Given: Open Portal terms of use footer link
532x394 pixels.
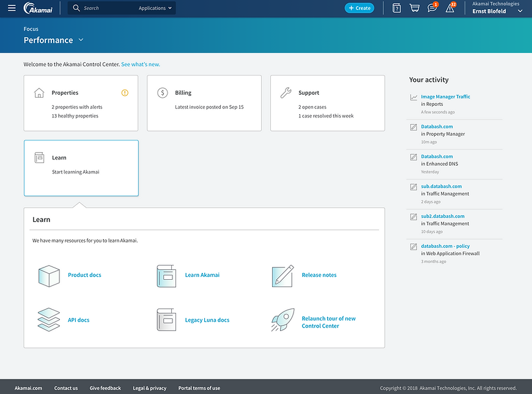Looking at the screenshot, I should point(199,389).
